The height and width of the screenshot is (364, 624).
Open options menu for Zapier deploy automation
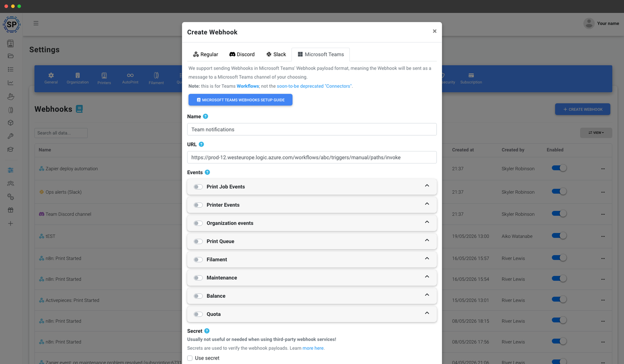[603, 169]
